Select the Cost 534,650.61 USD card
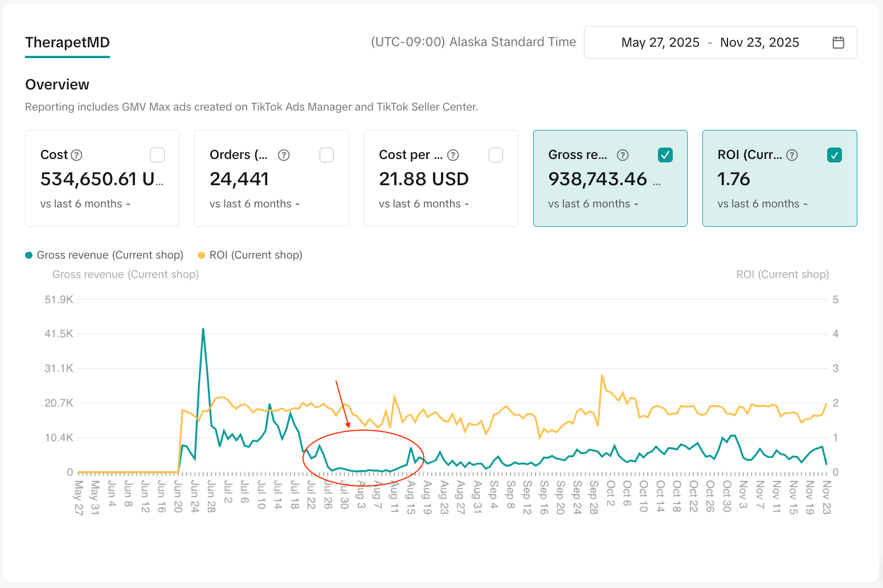This screenshot has height=588, width=883. (x=102, y=178)
